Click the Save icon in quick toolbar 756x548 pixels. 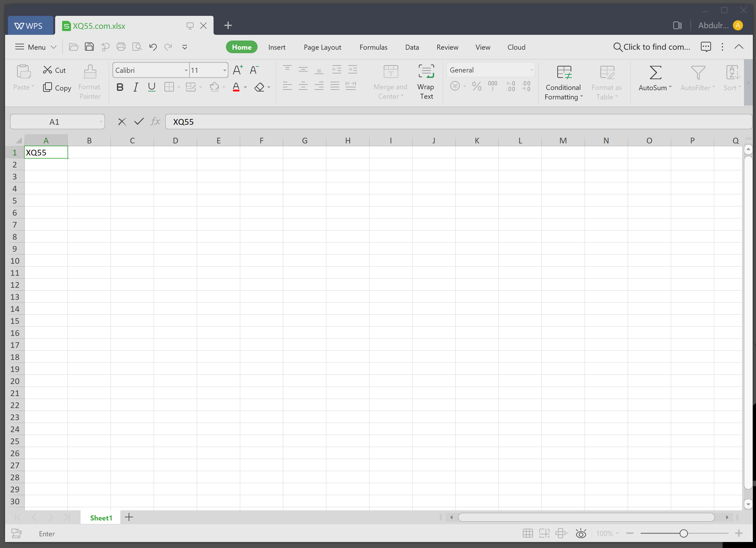(89, 47)
